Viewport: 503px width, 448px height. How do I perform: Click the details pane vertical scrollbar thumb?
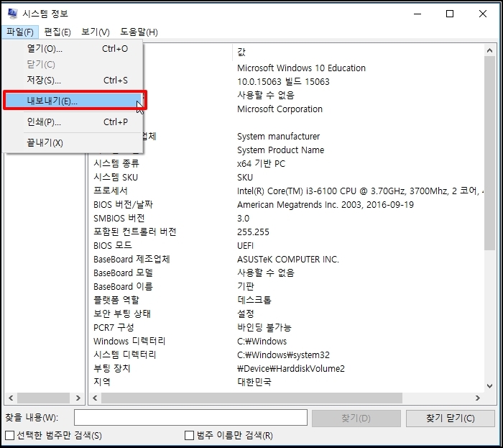(x=489, y=153)
